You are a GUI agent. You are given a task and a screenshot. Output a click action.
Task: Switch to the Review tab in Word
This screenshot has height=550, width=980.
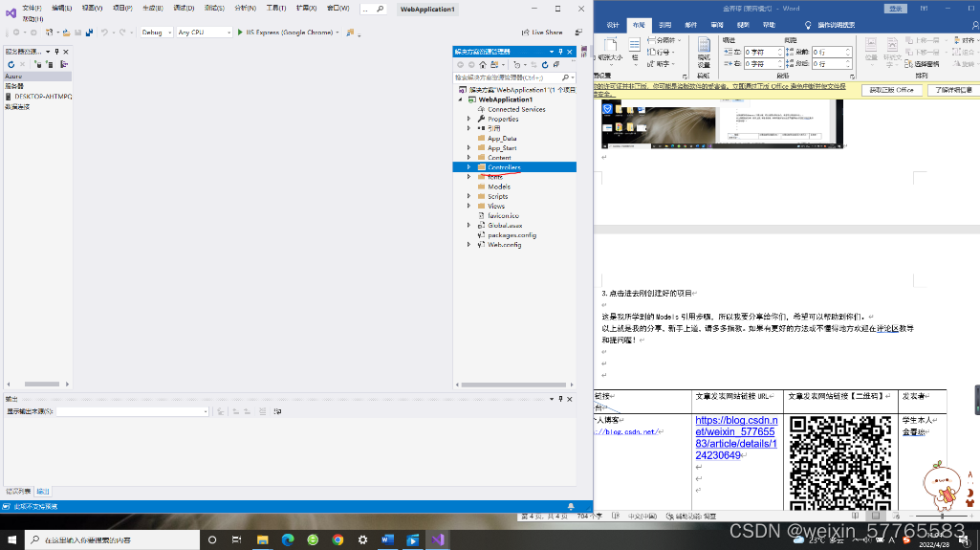(x=717, y=25)
